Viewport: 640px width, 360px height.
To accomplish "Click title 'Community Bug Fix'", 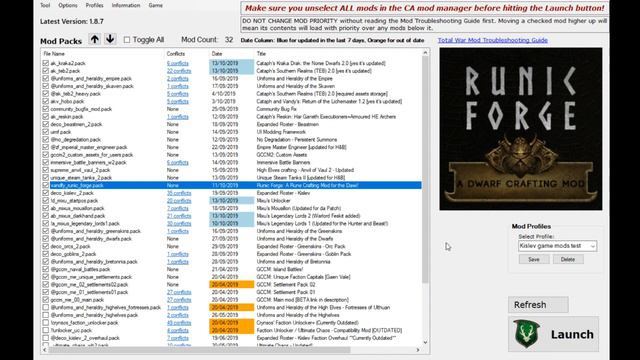I will (276, 109).
